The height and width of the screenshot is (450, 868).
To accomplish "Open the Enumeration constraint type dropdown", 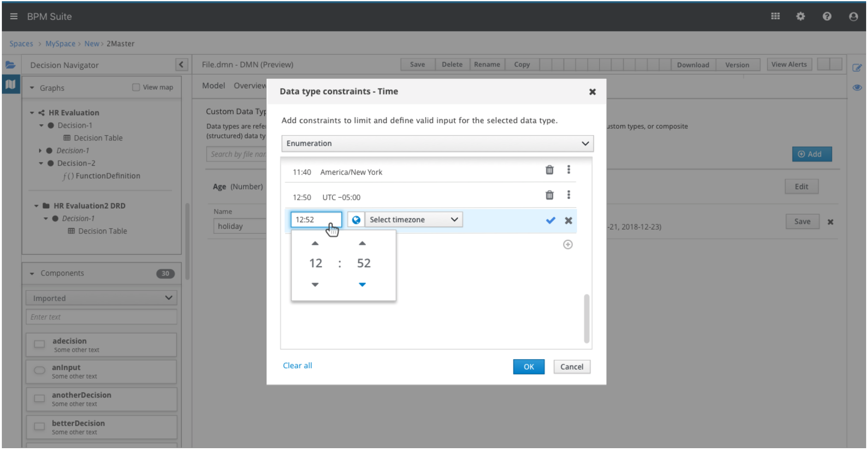I will [437, 143].
